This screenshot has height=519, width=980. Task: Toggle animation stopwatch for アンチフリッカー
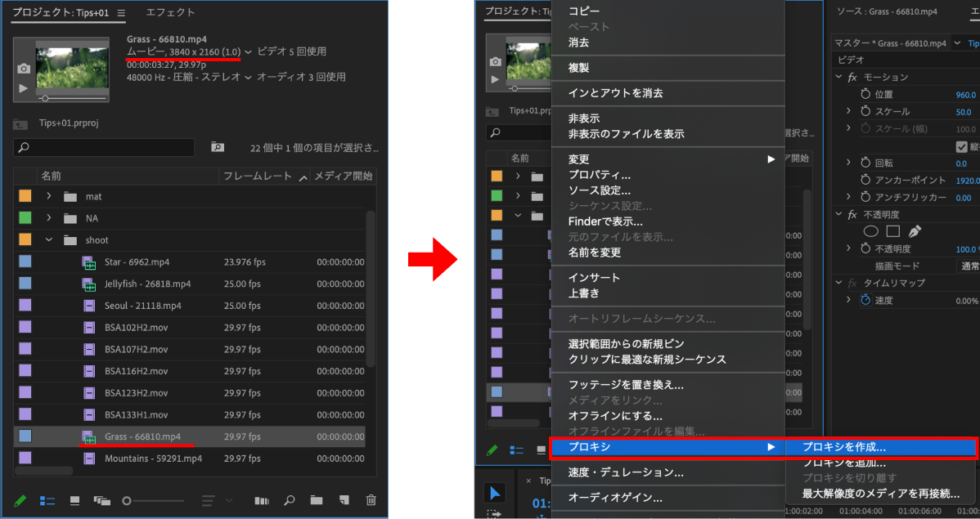click(865, 197)
